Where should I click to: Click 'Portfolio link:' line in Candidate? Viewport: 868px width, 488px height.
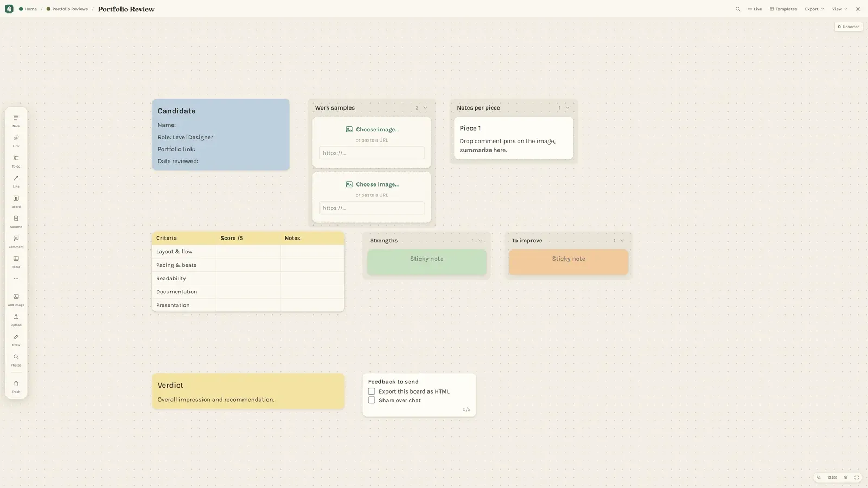click(176, 149)
